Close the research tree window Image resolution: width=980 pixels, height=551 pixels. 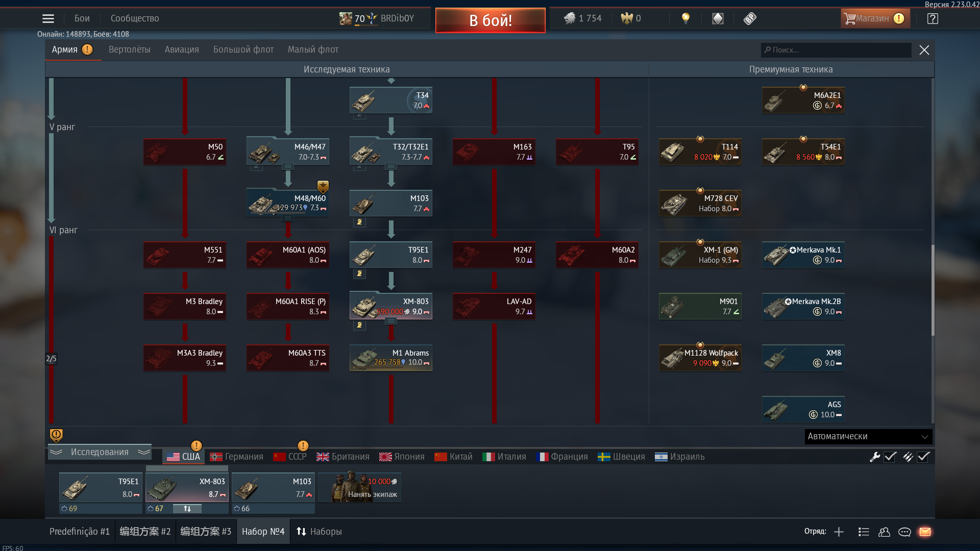924,50
